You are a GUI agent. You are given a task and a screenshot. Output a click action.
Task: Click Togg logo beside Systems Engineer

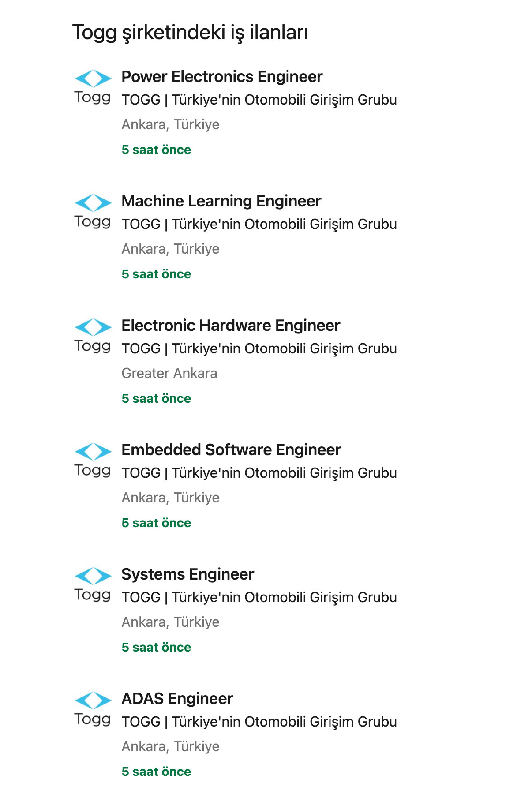(x=93, y=584)
